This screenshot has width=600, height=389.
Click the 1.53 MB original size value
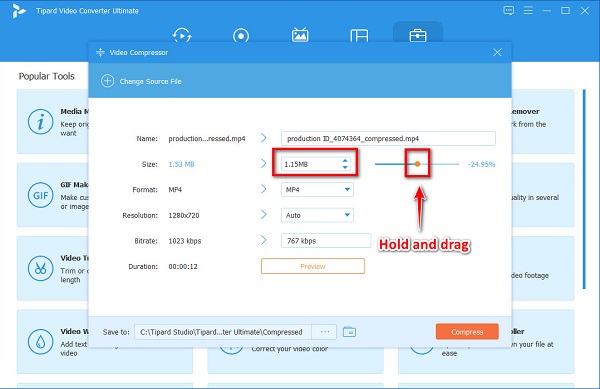[x=181, y=164]
